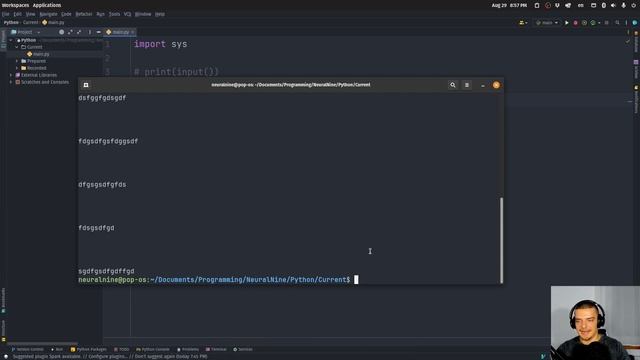Open the Applications menu in the top bar
This screenshot has width=640, height=360.
[47, 5]
